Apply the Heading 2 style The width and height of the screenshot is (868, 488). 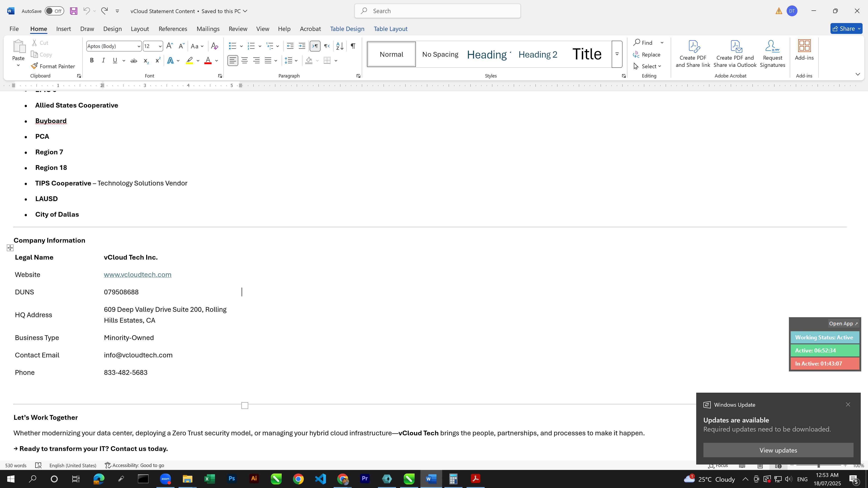click(538, 54)
